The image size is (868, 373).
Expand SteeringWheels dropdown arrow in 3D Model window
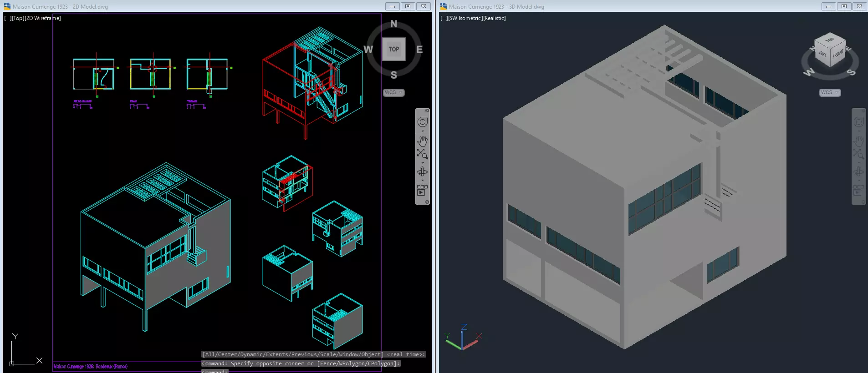point(859,131)
